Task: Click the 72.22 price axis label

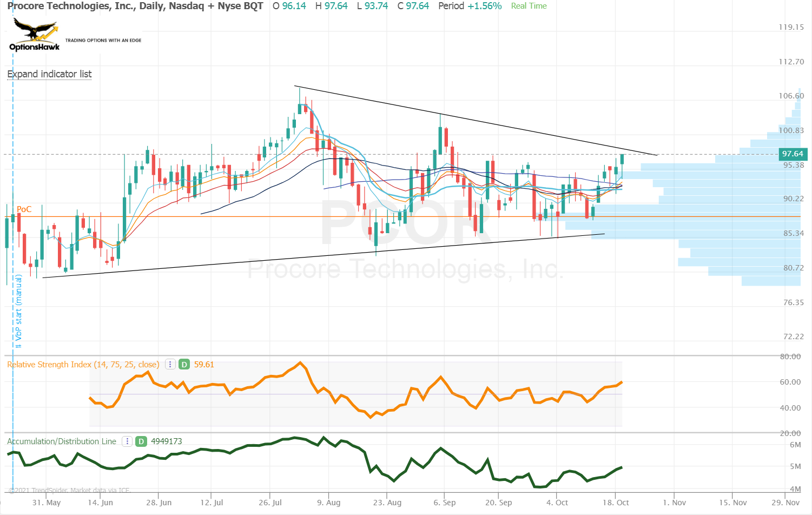Action: 794,336
